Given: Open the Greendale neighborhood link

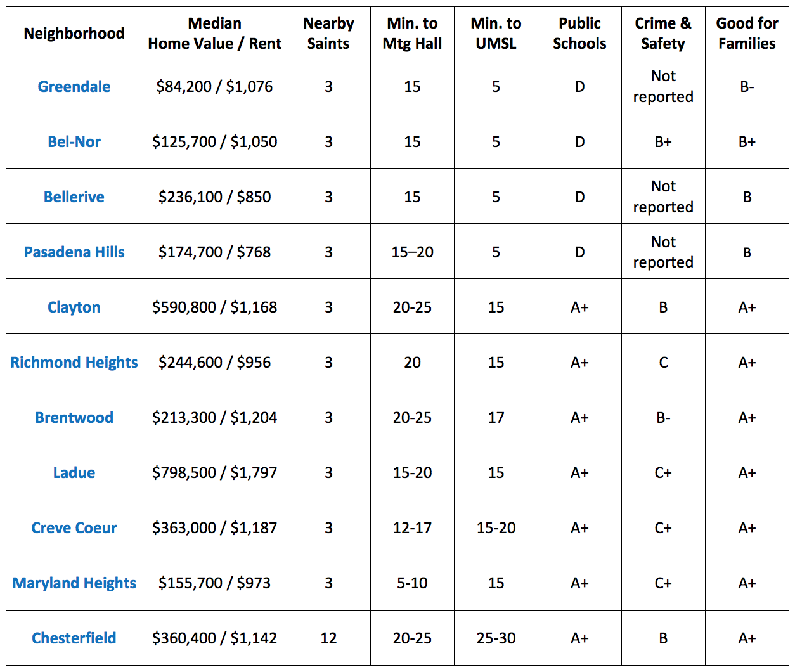Looking at the screenshot, I should [x=74, y=87].
